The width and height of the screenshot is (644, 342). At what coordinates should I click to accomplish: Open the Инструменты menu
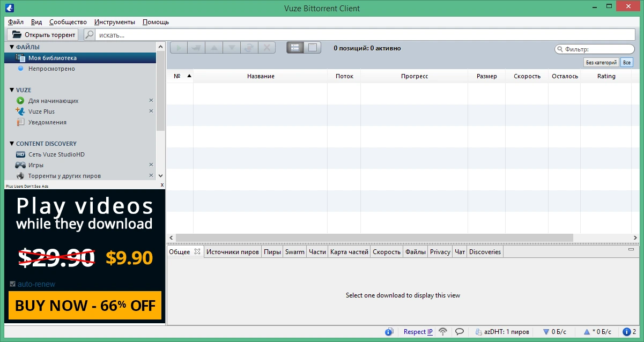[115, 22]
